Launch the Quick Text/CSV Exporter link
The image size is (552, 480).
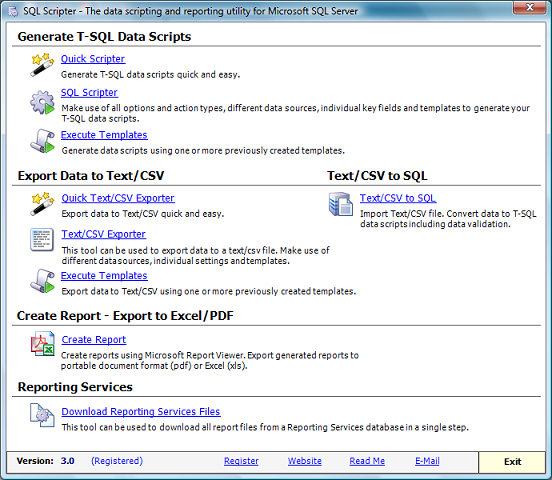point(118,198)
